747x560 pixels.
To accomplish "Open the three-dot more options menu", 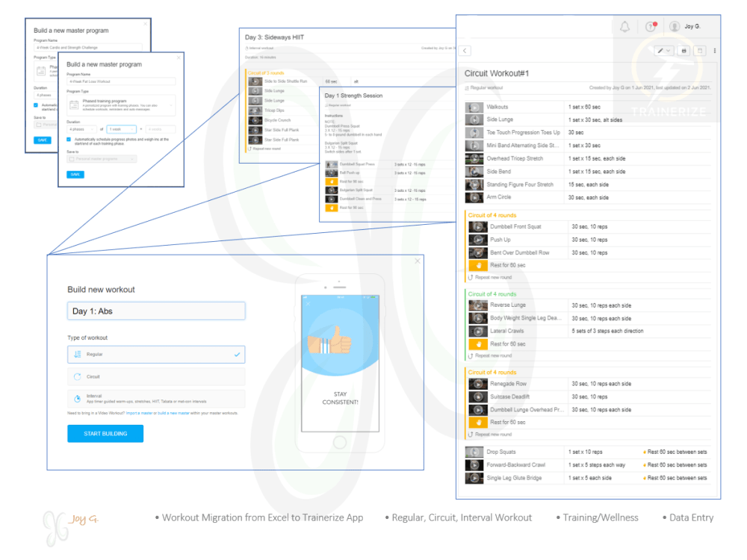I will click(x=715, y=51).
